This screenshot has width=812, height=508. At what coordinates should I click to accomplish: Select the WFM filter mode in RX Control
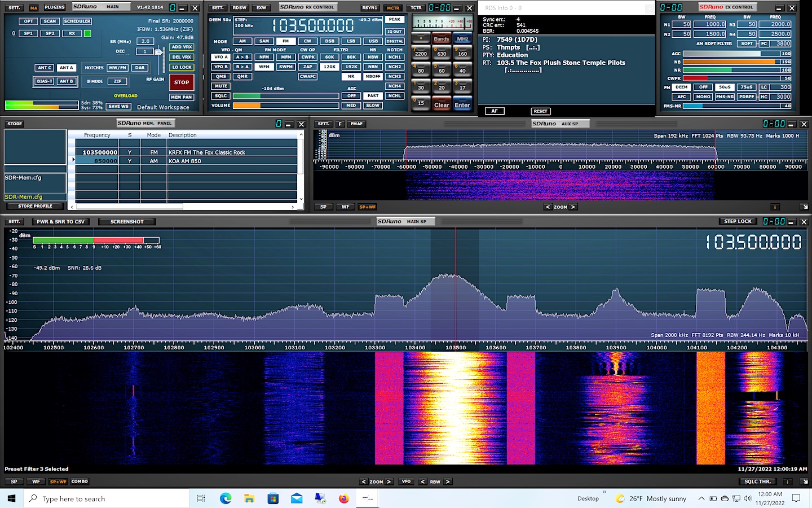[264, 66]
